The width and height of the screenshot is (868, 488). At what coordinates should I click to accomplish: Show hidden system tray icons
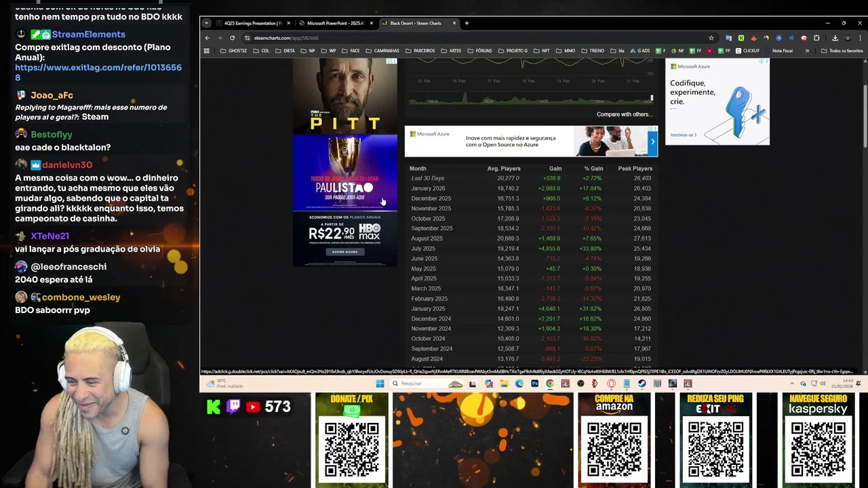(792, 384)
